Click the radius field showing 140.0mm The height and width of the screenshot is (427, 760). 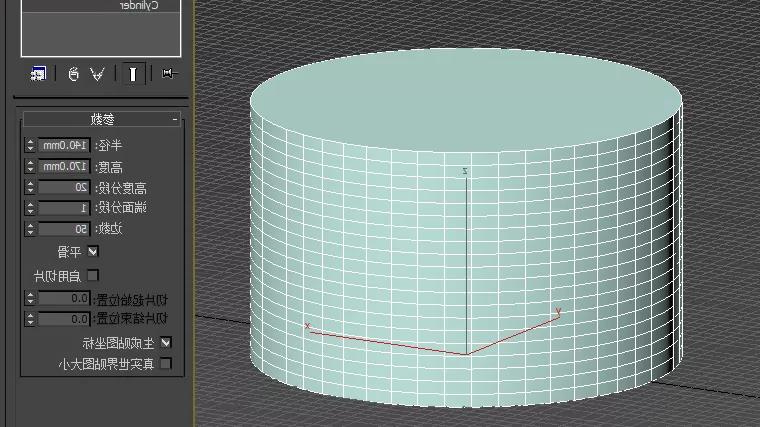[66, 145]
